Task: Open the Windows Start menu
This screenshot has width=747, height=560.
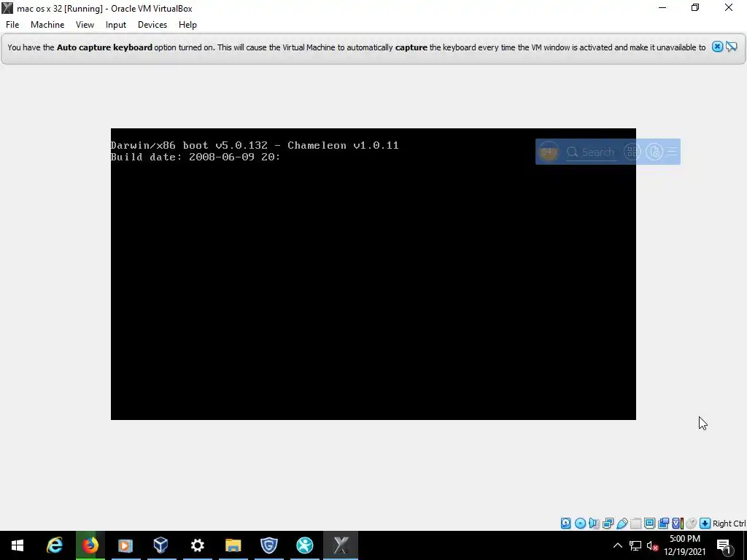Action: coord(18,545)
